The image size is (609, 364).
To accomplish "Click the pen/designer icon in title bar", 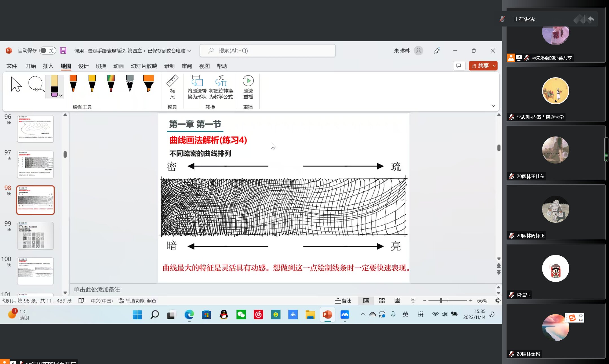I will point(437,50).
